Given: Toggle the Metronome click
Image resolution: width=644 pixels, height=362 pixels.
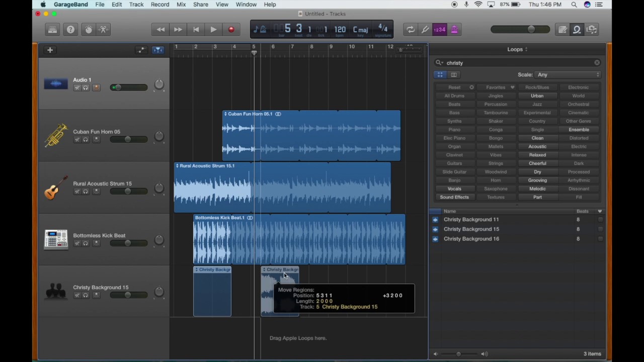Looking at the screenshot, I should pyautogui.click(x=454, y=30).
